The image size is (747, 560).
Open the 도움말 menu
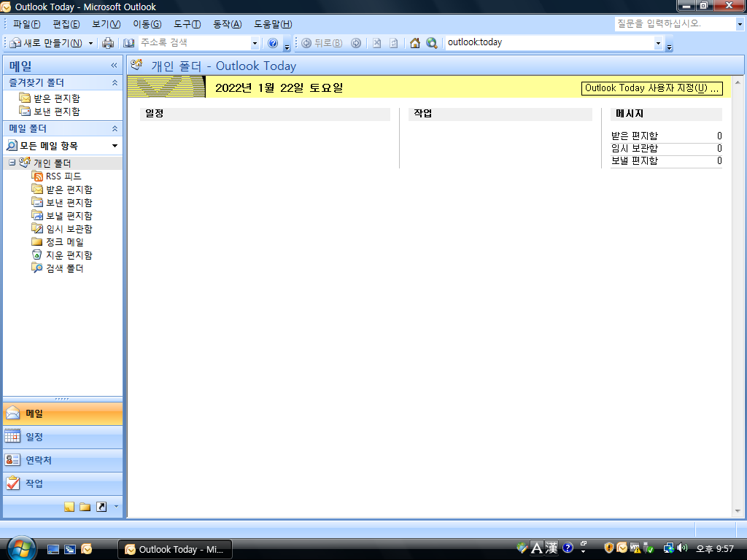point(273,24)
